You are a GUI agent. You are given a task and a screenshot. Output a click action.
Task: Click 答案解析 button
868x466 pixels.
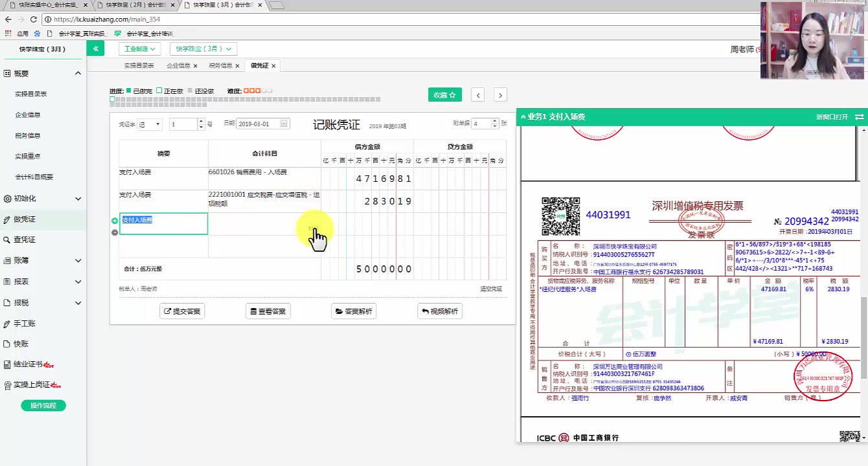coord(354,311)
